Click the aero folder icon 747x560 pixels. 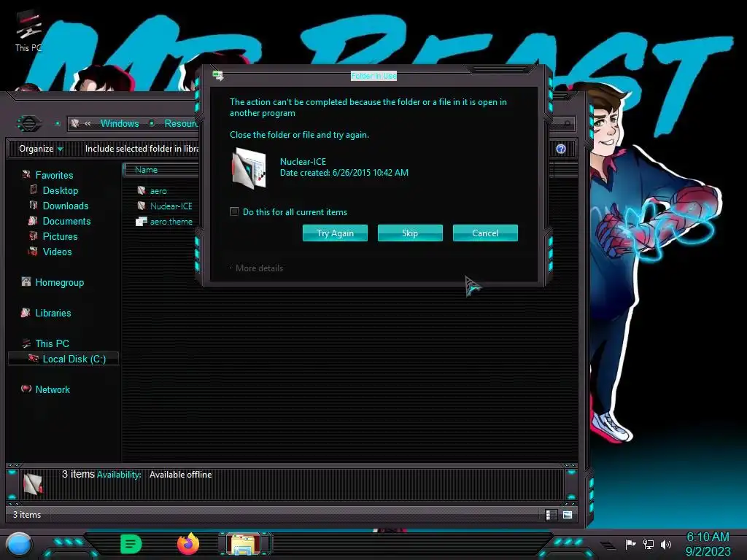142,190
